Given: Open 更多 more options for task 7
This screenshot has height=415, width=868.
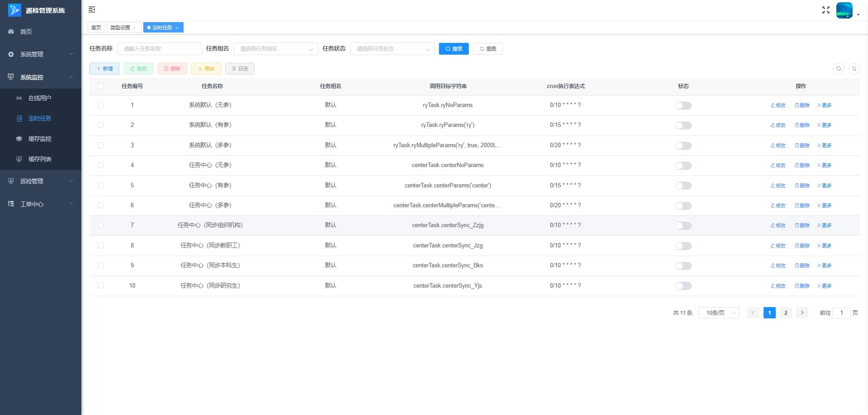Looking at the screenshot, I should click(825, 225).
